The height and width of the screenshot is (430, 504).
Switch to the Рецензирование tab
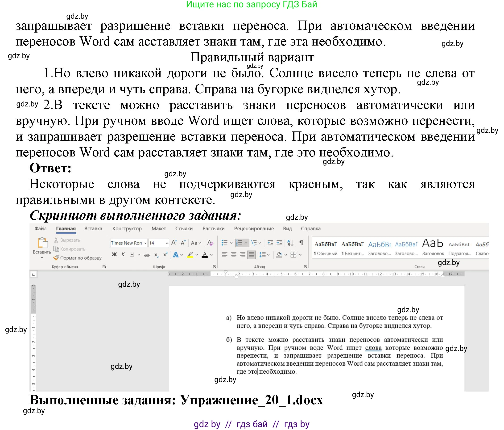[254, 229]
